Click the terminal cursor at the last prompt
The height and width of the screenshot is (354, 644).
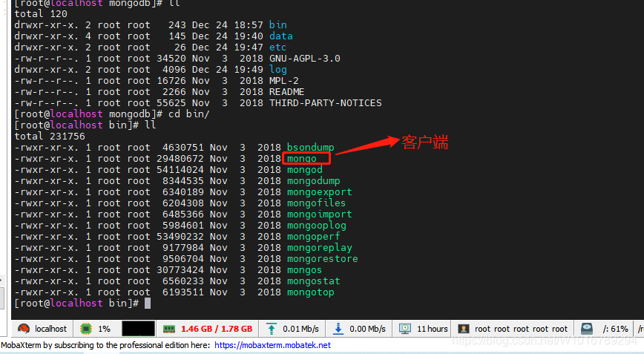point(148,303)
